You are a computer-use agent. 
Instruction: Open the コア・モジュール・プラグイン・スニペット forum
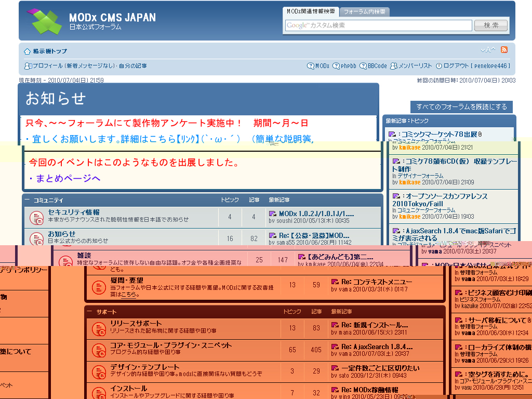[x=170, y=345]
